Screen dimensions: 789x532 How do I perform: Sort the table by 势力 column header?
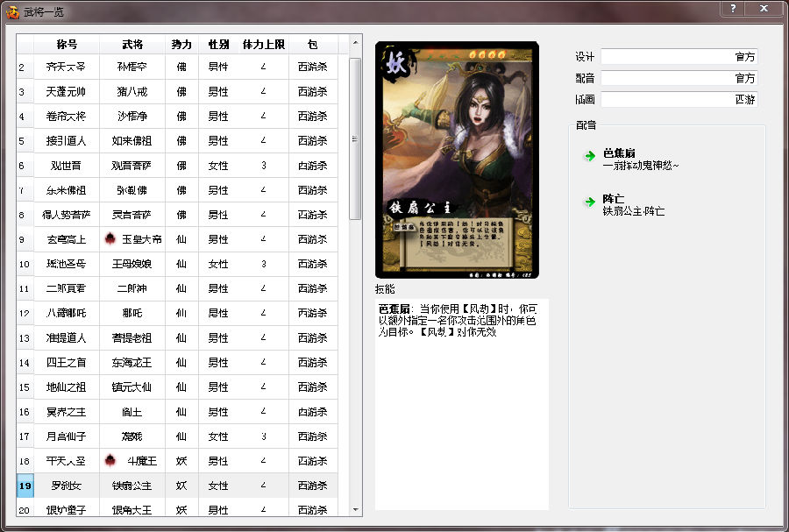(181, 44)
